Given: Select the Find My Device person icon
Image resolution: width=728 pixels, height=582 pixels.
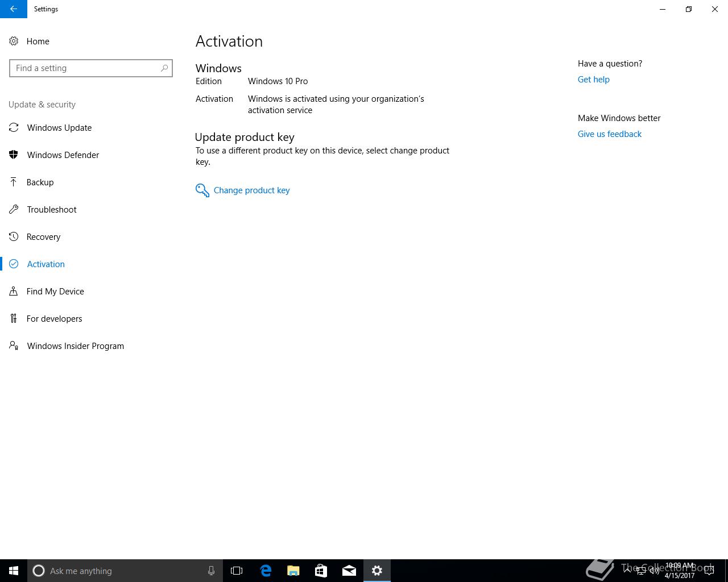Looking at the screenshot, I should pos(14,291).
